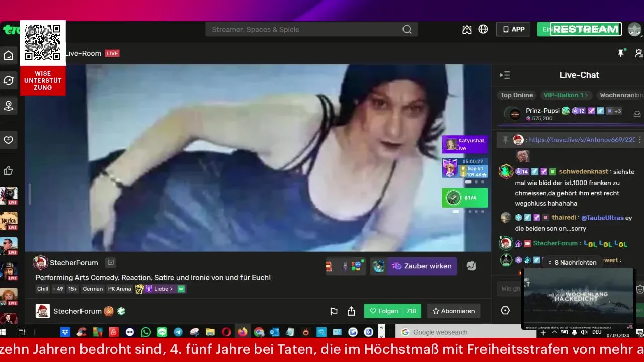Click the green Folgen button
This screenshot has height=362, width=644.
pyautogui.click(x=392, y=311)
